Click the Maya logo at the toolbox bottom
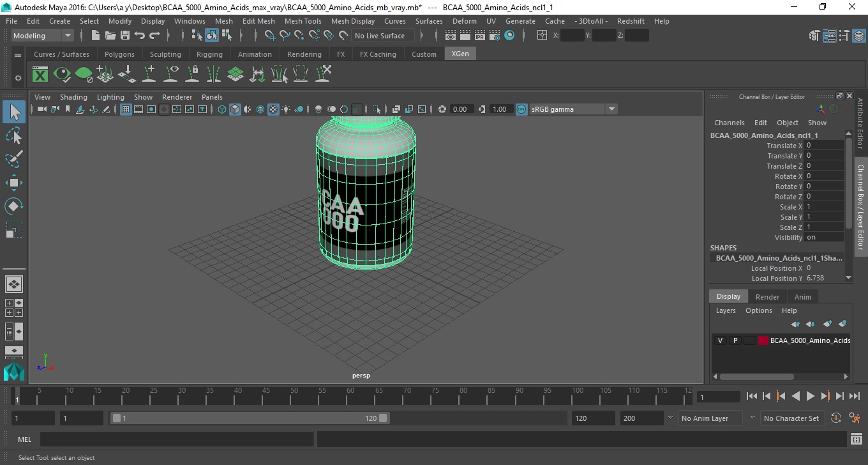Viewport: 868px width, 465px height. 13,372
